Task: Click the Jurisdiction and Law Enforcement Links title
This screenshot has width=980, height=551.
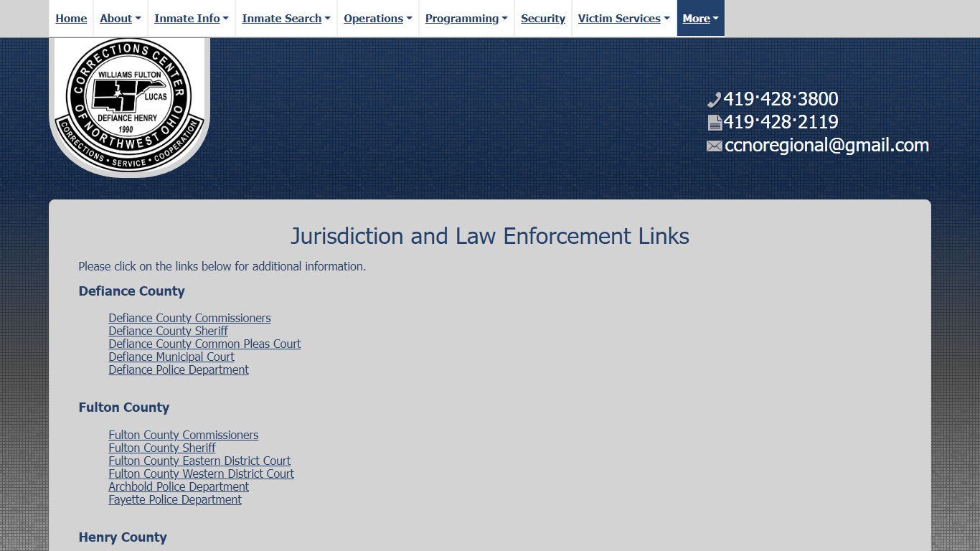Action: pyautogui.click(x=490, y=236)
